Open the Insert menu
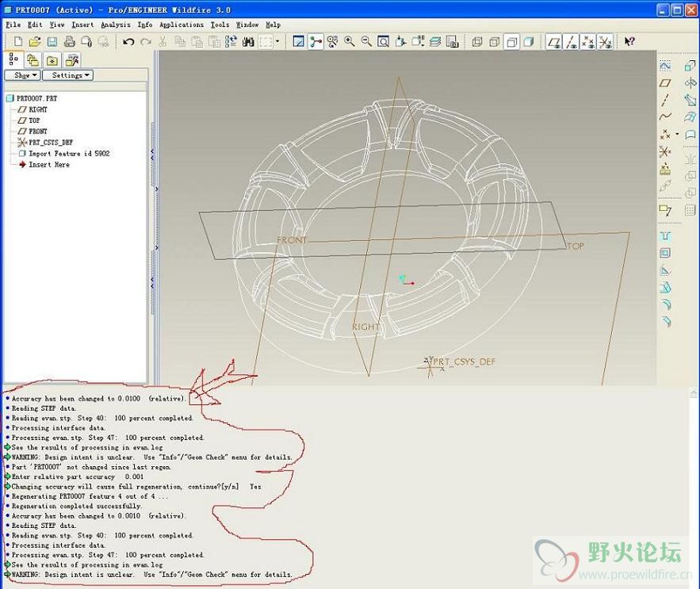This screenshot has height=589, width=700. coord(82,25)
